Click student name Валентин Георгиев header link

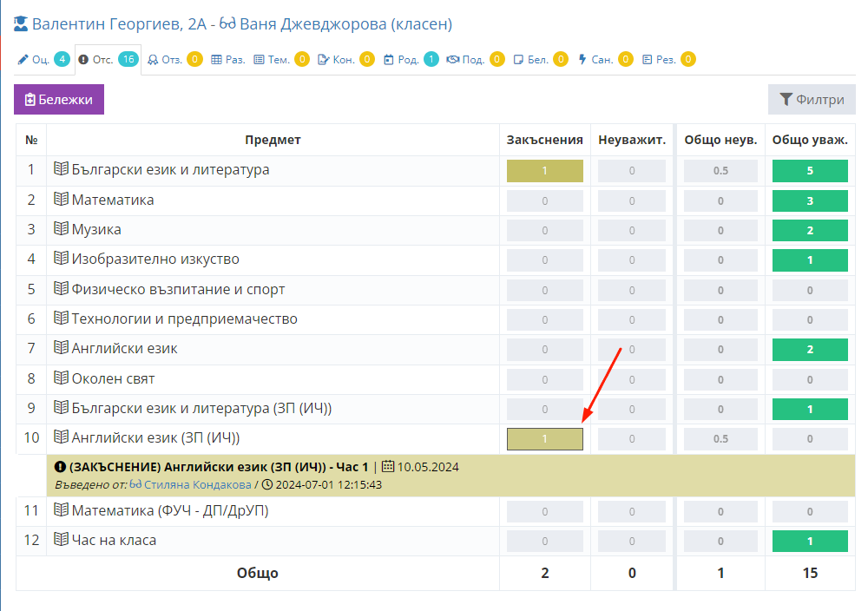105,25
